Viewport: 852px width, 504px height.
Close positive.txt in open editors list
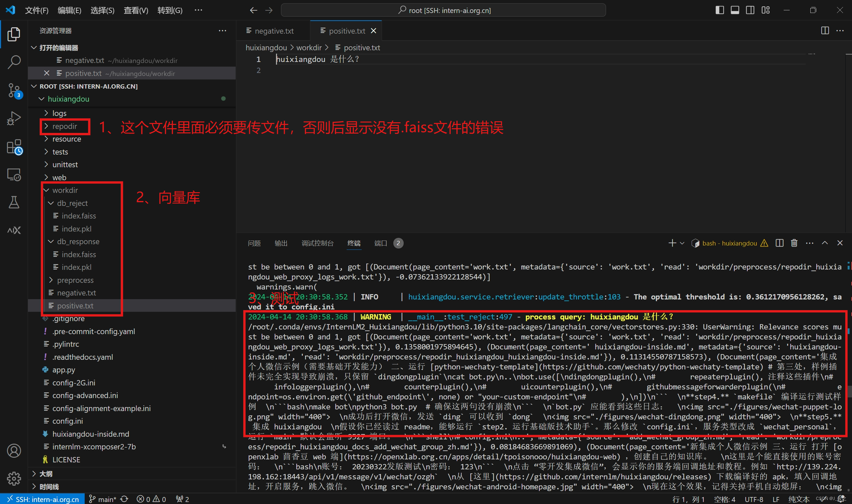point(47,73)
